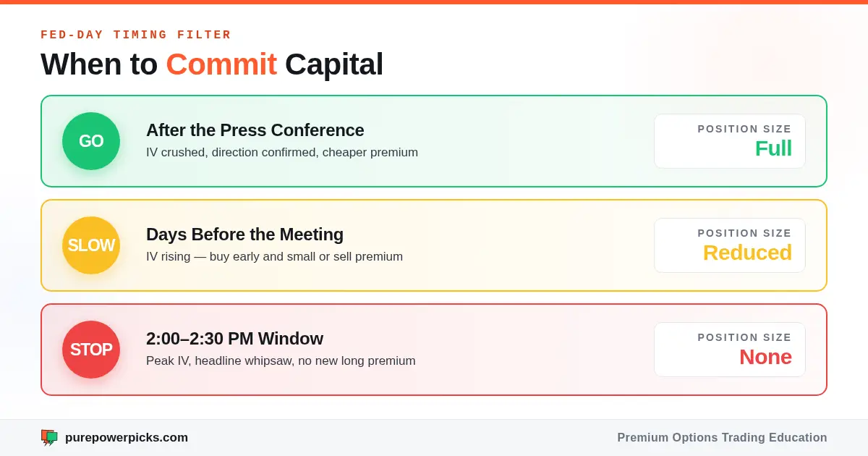Viewport: 868px width, 456px height.
Task: Click the 2:00–2:30 PM Window heading
Action: coord(234,339)
